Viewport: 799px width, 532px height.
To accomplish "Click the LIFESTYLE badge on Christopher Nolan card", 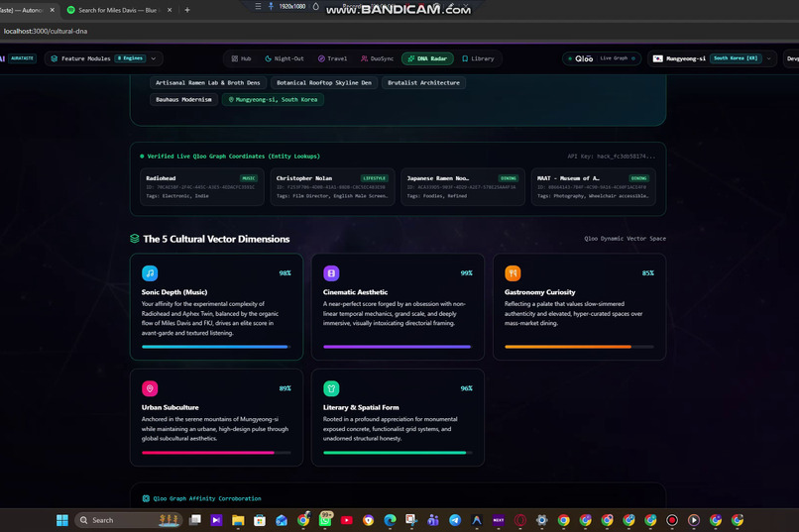I will (374, 178).
